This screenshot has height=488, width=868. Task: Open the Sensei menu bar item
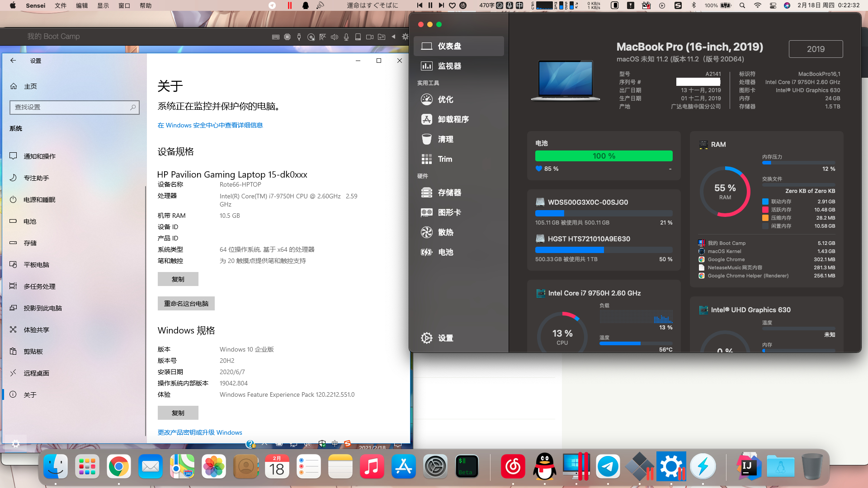click(x=36, y=5)
